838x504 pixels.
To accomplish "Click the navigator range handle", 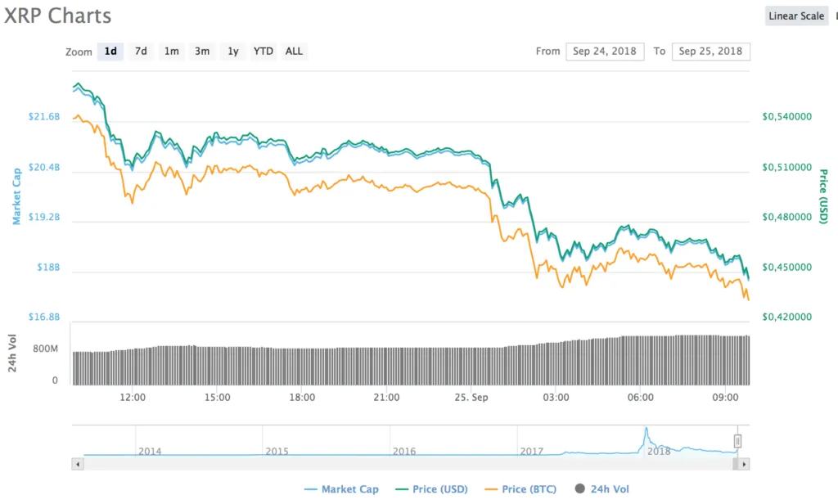I will [x=737, y=441].
